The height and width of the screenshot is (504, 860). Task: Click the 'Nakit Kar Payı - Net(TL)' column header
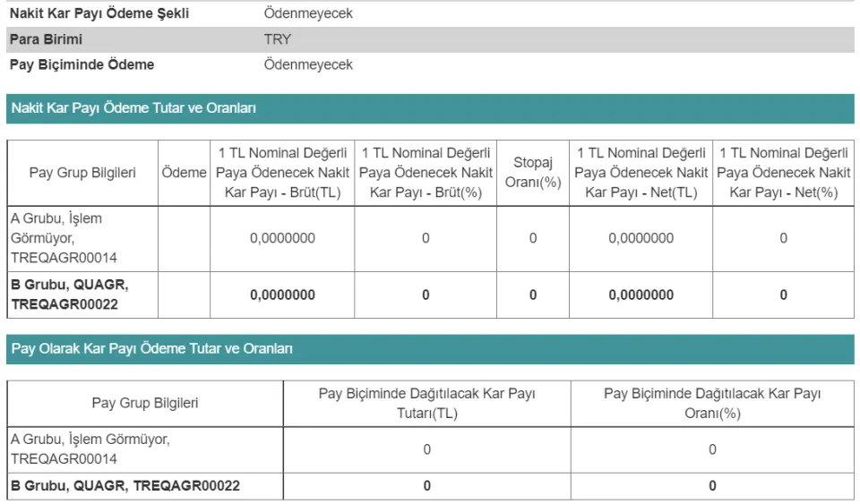click(x=641, y=173)
